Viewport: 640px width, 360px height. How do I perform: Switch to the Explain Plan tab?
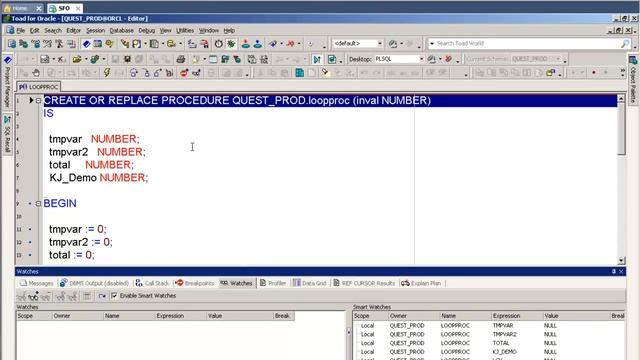[x=421, y=283]
